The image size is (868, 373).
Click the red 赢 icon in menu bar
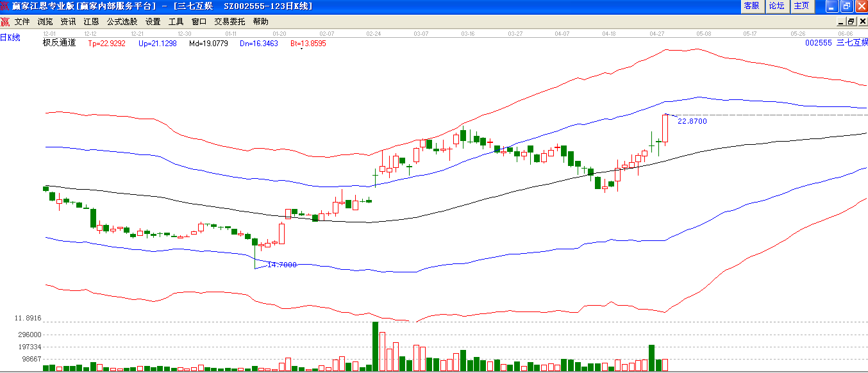[x=5, y=22]
